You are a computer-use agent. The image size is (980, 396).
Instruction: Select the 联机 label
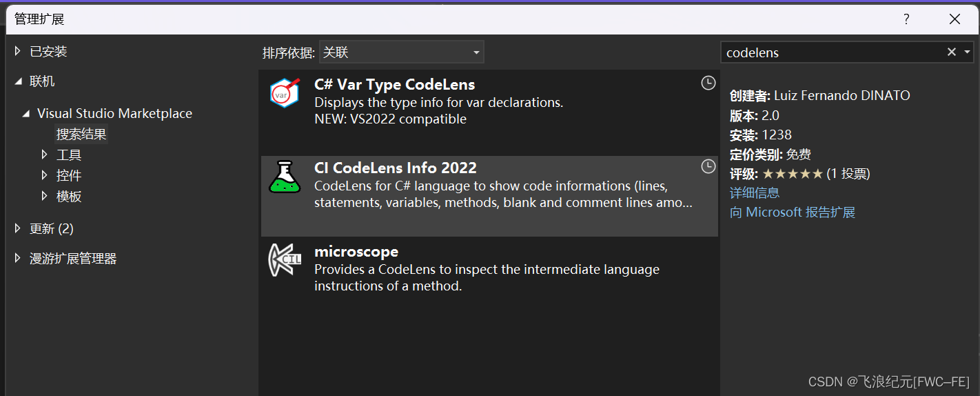coord(42,81)
